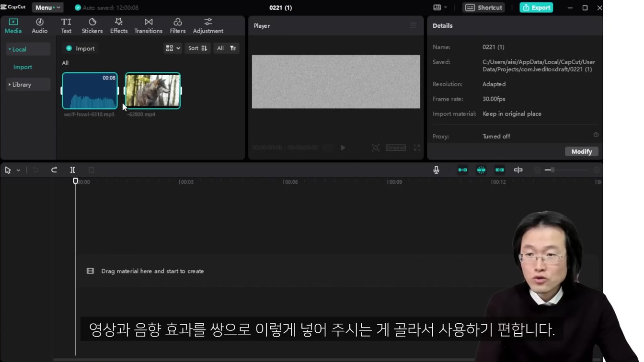Click the 'Keep in original place' value
This screenshot has width=644, height=362.
tap(512, 114)
